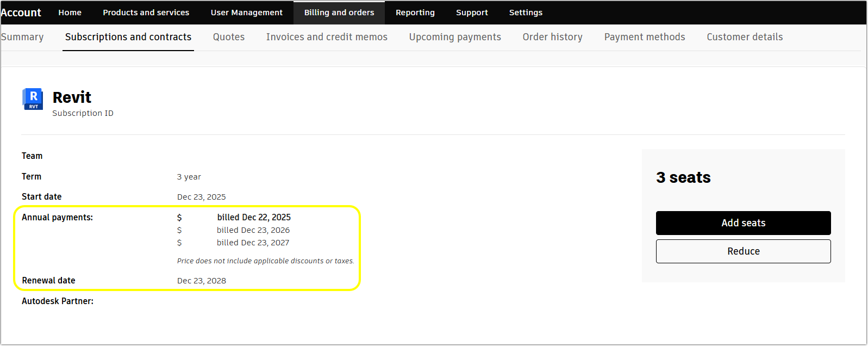Screen dimensions: 868x346
Task: Click the '3 seats' heading
Action: [x=683, y=177]
